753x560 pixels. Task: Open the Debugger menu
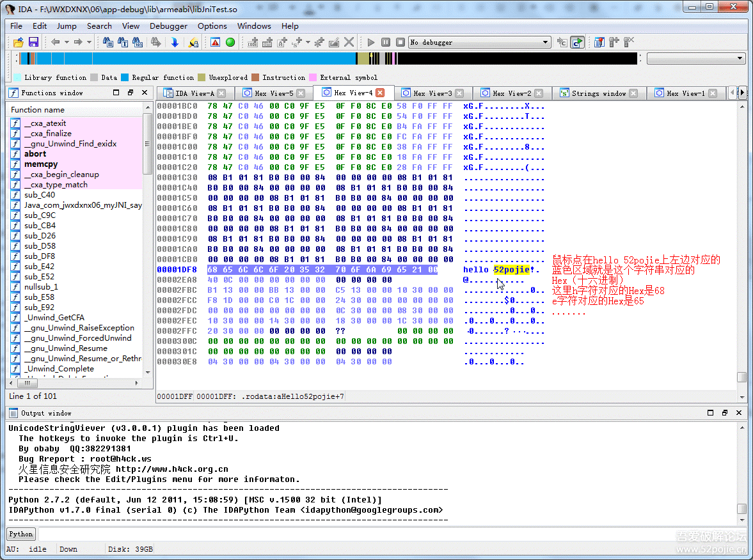coord(168,26)
